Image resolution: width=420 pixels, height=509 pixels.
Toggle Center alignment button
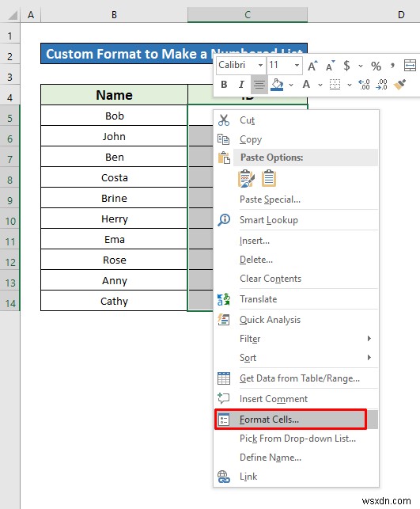[x=259, y=85]
